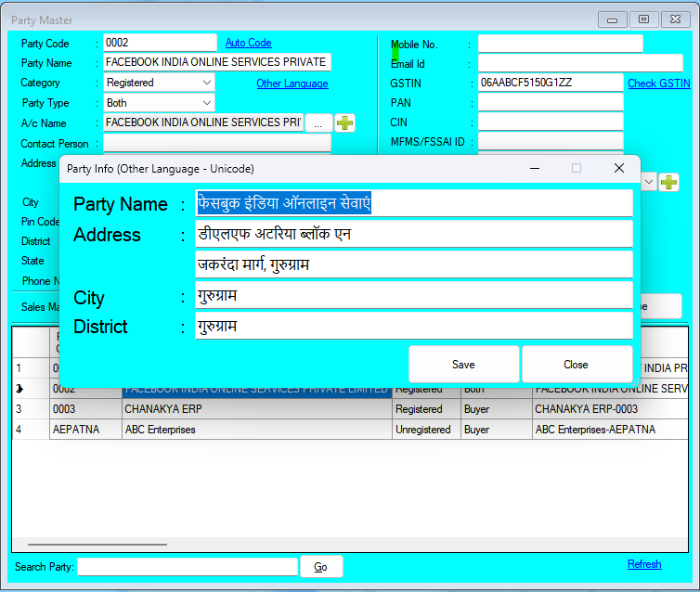Click the Contact Person field
This screenshot has height=592, width=700.
(x=217, y=143)
